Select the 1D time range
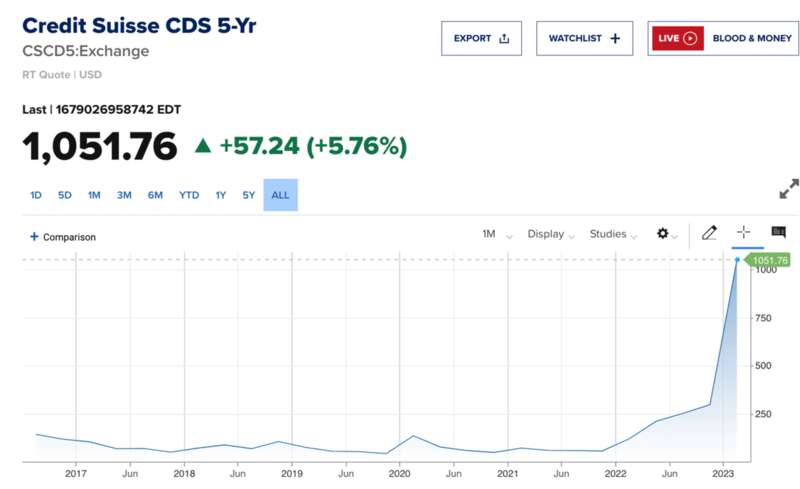 tap(36, 195)
